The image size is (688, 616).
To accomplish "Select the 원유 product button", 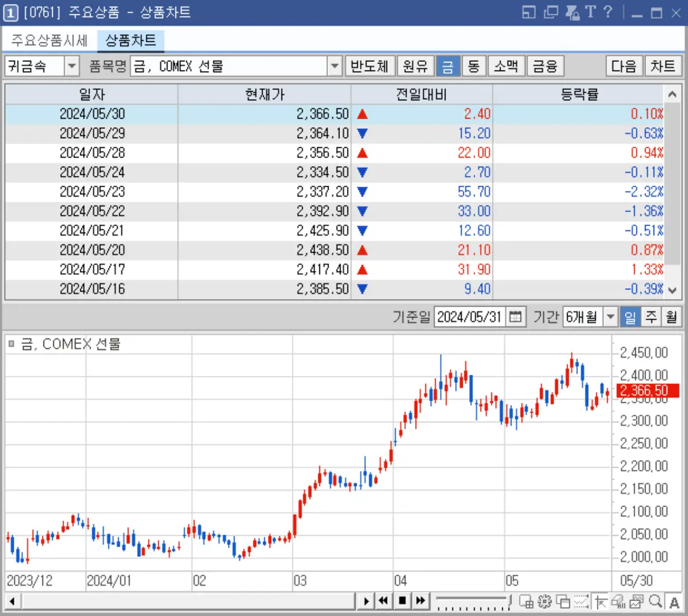I will (415, 66).
